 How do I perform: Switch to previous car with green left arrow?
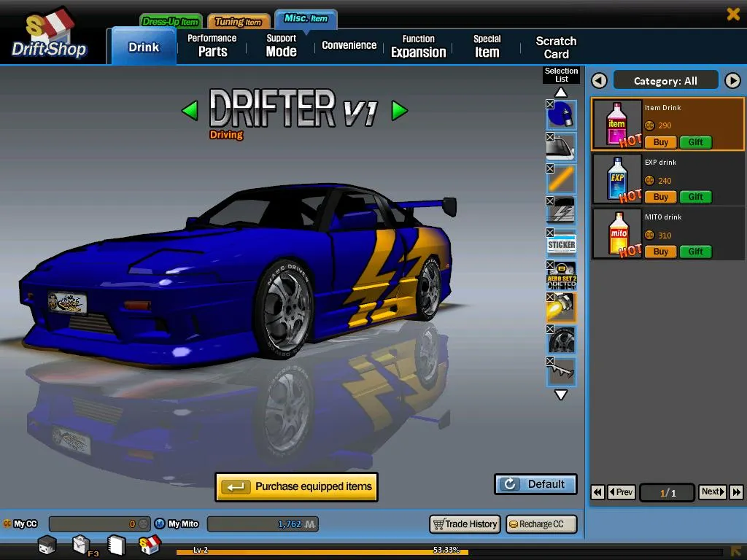[190, 111]
